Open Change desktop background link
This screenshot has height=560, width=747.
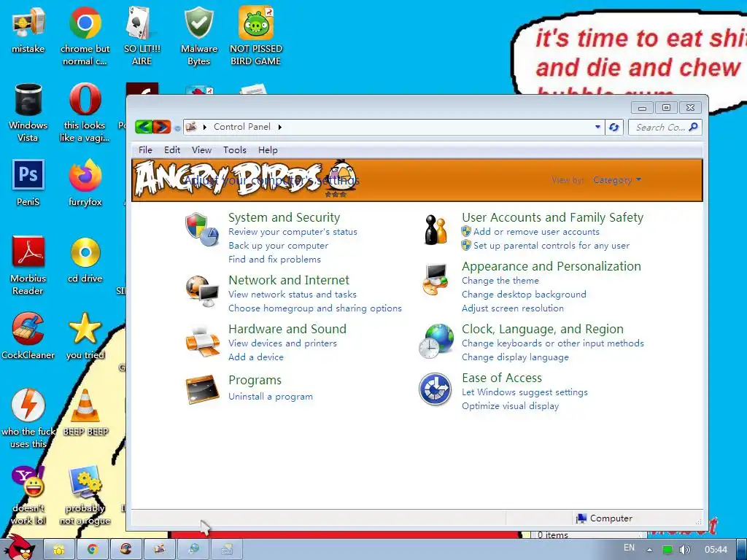tap(524, 295)
